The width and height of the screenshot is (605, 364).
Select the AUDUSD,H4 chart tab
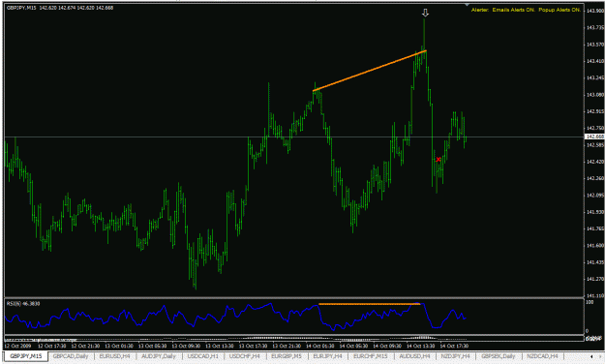pyautogui.click(x=414, y=356)
